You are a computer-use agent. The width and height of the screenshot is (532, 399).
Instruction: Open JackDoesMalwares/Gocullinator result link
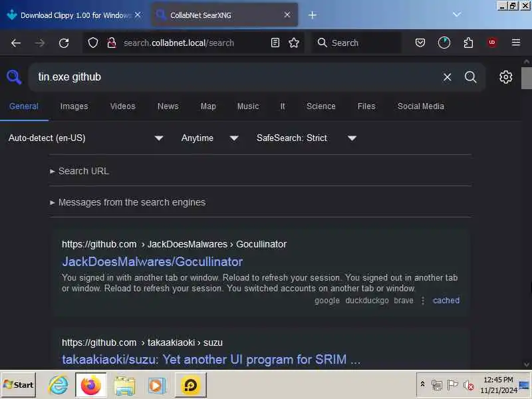point(152,261)
